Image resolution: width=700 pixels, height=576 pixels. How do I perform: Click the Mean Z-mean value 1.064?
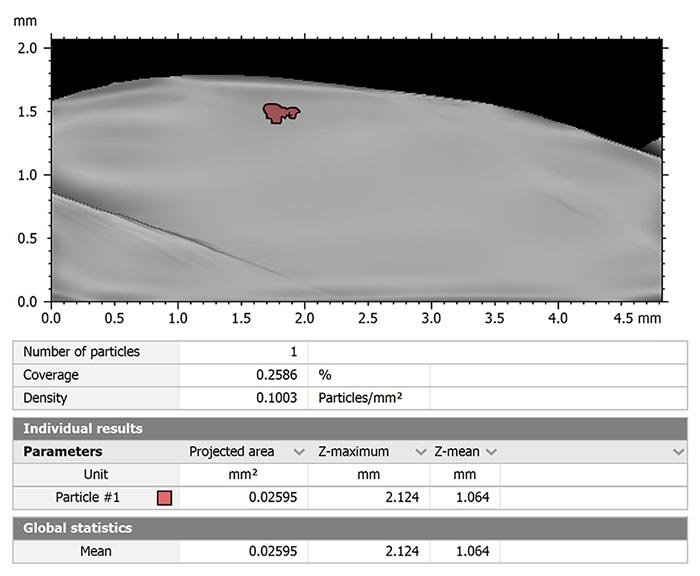472,551
